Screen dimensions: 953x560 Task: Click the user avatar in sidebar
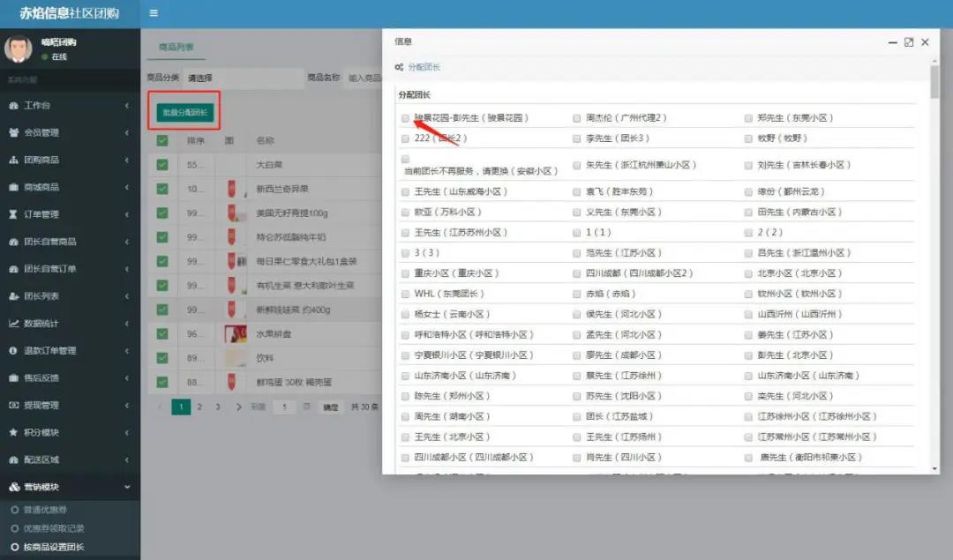(x=19, y=49)
